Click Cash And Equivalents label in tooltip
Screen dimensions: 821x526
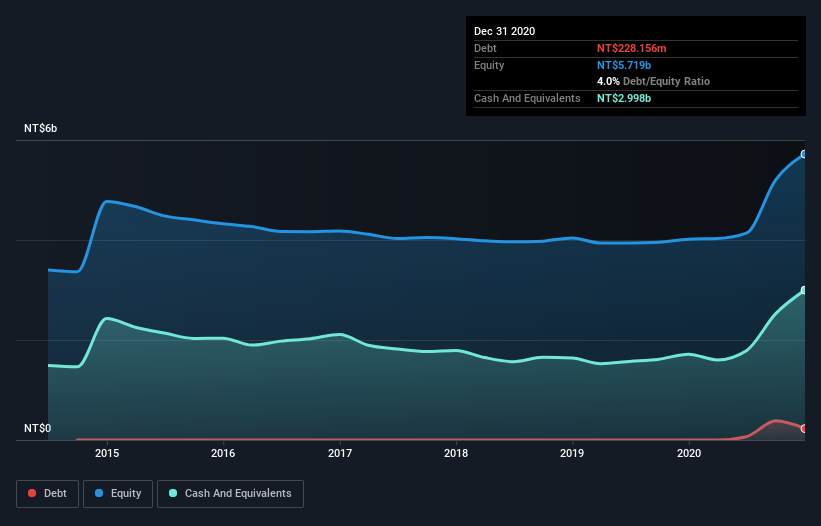click(x=527, y=98)
